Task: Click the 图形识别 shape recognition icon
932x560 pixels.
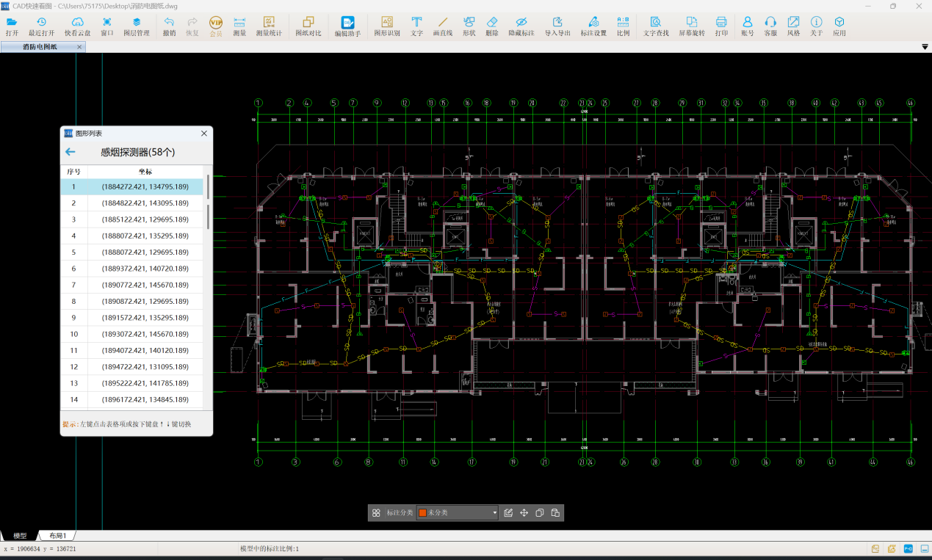Action: click(x=386, y=26)
